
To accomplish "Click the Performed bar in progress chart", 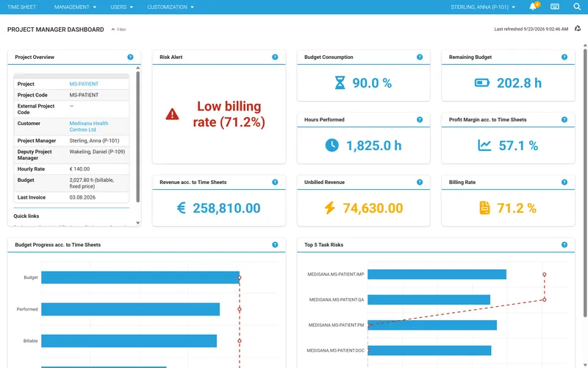I will tap(131, 309).
